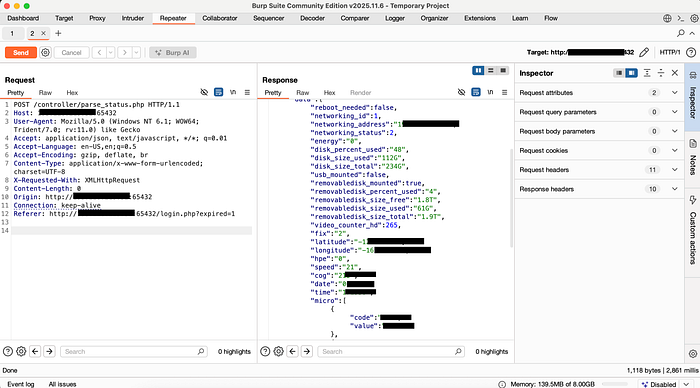Click the Burp AI button

click(x=172, y=53)
